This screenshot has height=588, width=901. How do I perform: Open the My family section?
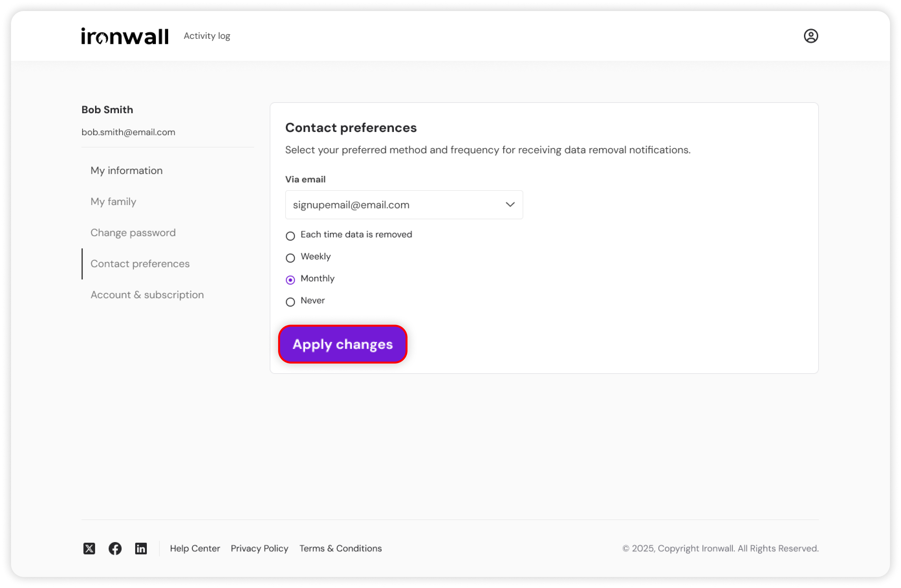113,201
